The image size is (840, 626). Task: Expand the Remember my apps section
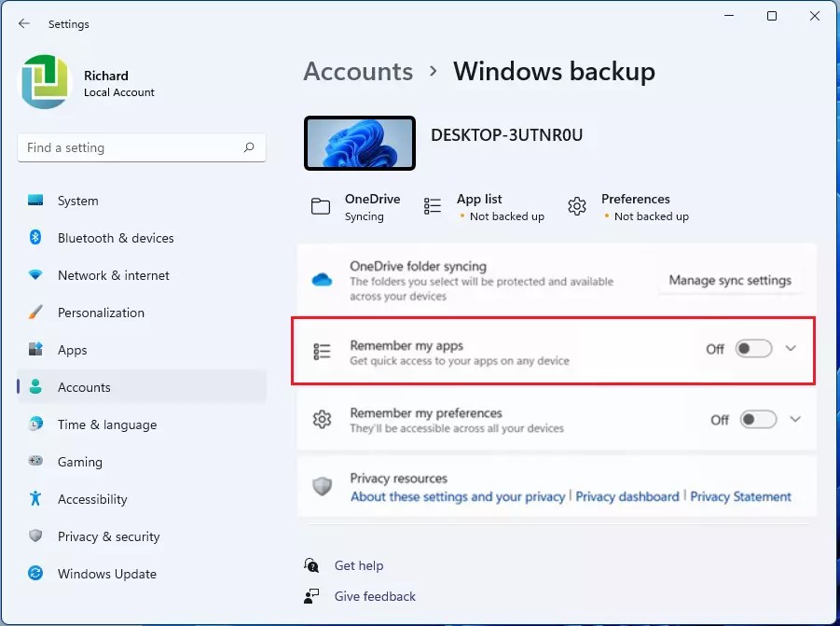coord(791,348)
